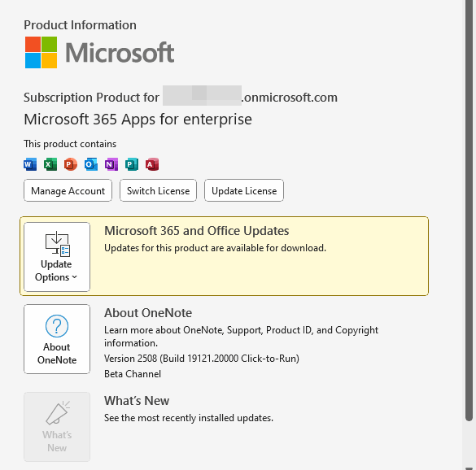
Task: Open Manage Account
Action: (68, 190)
